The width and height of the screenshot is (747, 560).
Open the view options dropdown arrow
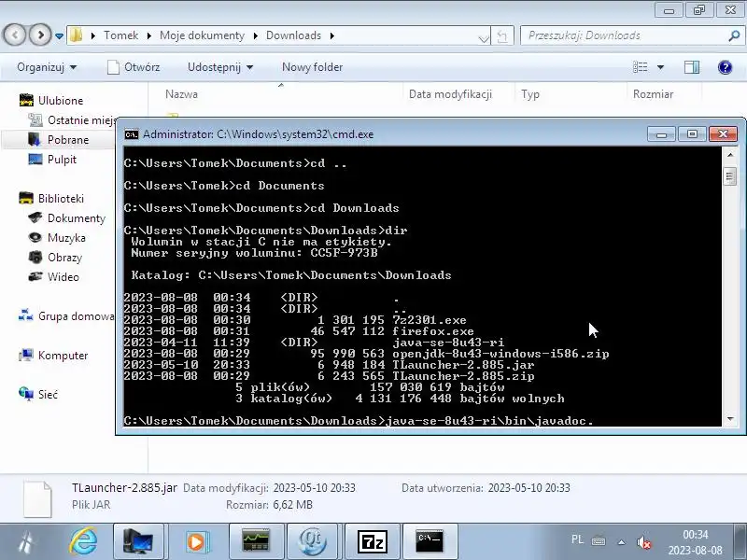[660, 67]
